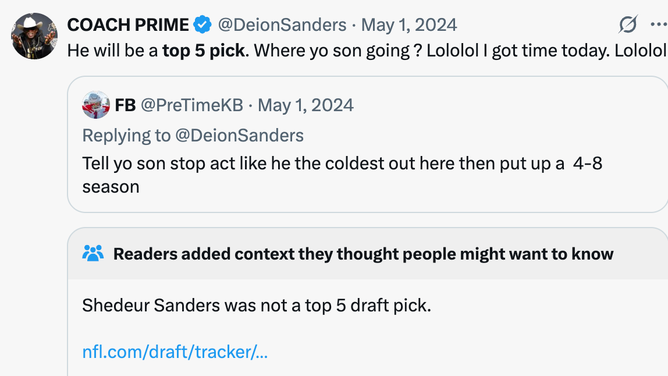
Task: Open the Grok circle-slash icon
Action: pyautogui.click(x=628, y=24)
